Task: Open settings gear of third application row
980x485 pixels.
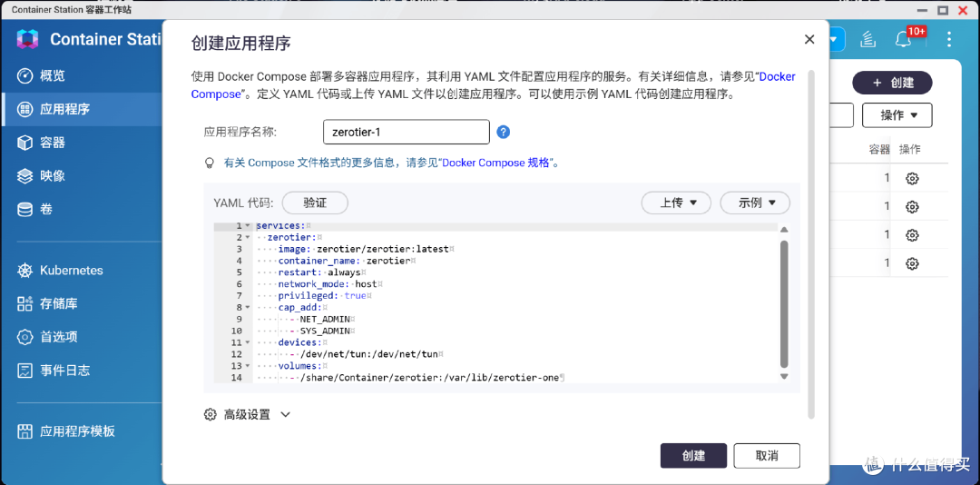Action: [x=912, y=235]
